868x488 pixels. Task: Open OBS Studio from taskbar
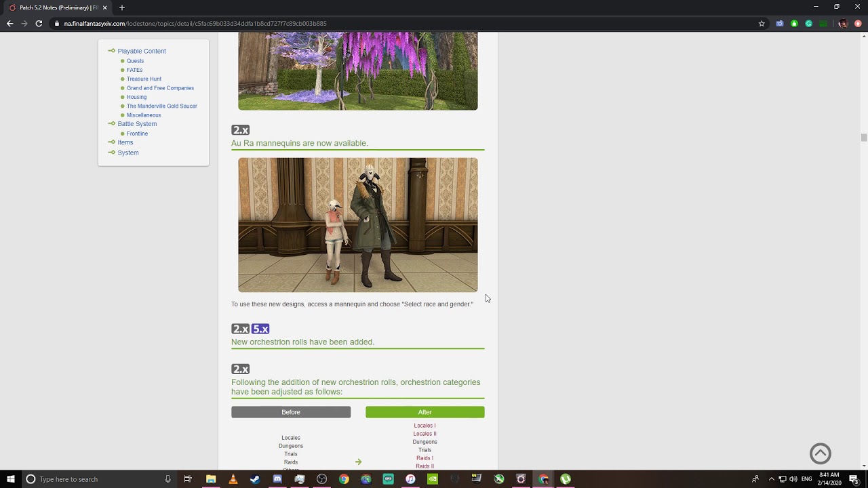(x=321, y=479)
